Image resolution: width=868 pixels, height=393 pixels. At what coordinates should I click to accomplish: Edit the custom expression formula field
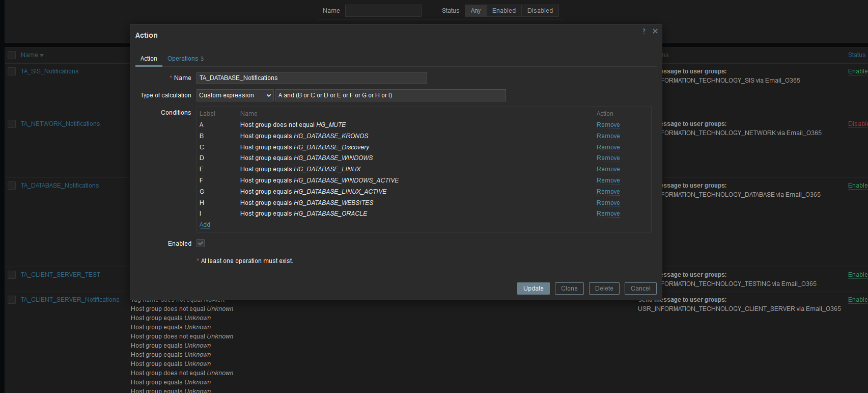pos(390,95)
